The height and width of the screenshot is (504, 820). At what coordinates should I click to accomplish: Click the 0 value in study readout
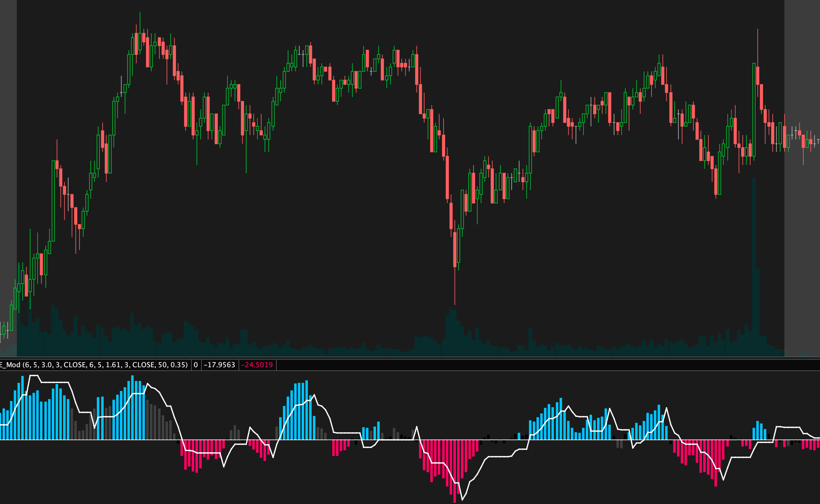[x=196, y=365]
